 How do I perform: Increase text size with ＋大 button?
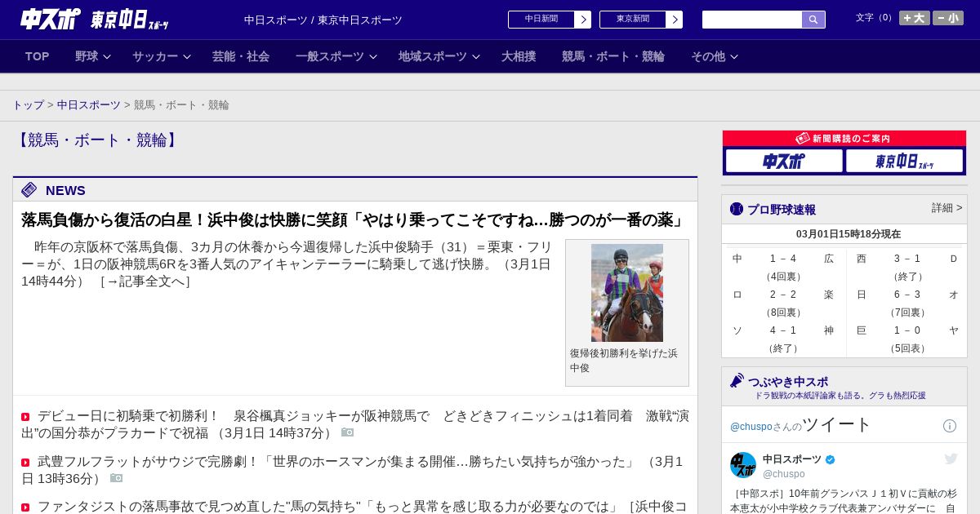click(915, 18)
